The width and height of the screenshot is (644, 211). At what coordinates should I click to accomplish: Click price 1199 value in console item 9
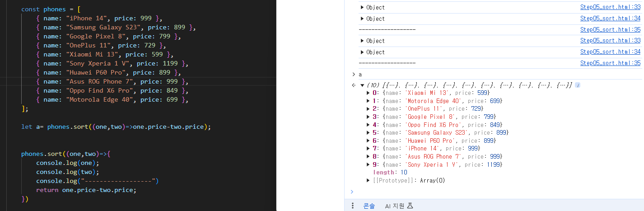(494, 164)
